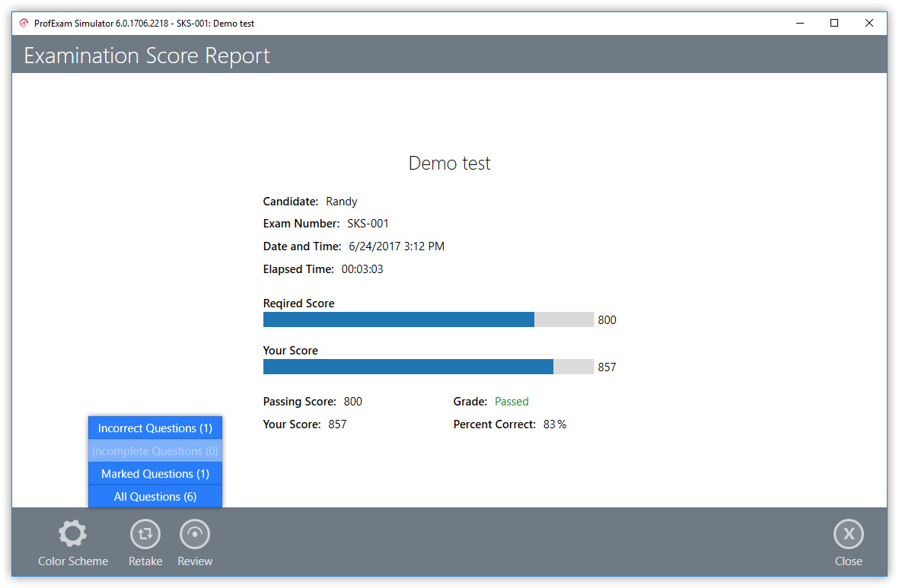
Task: Select All Questions (6) to review
Action: click(155, 497)
